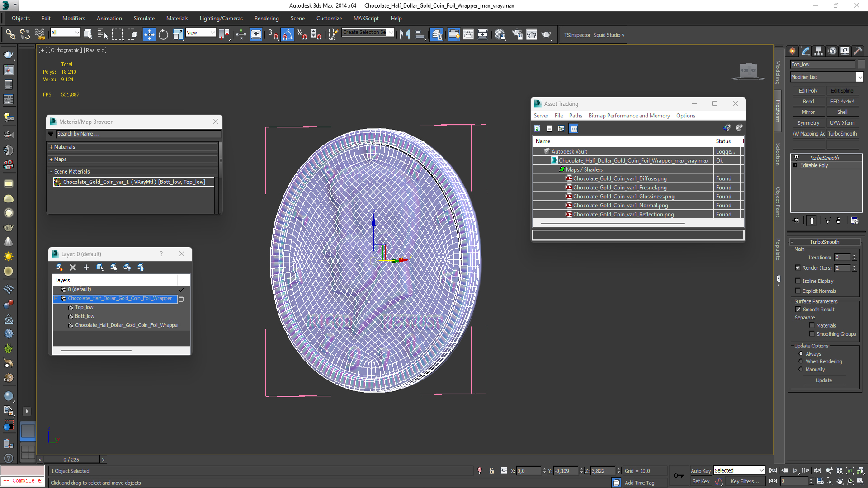The image size is (868, 488).
Task: Open the Animation menu
Action: pos(109,19)
